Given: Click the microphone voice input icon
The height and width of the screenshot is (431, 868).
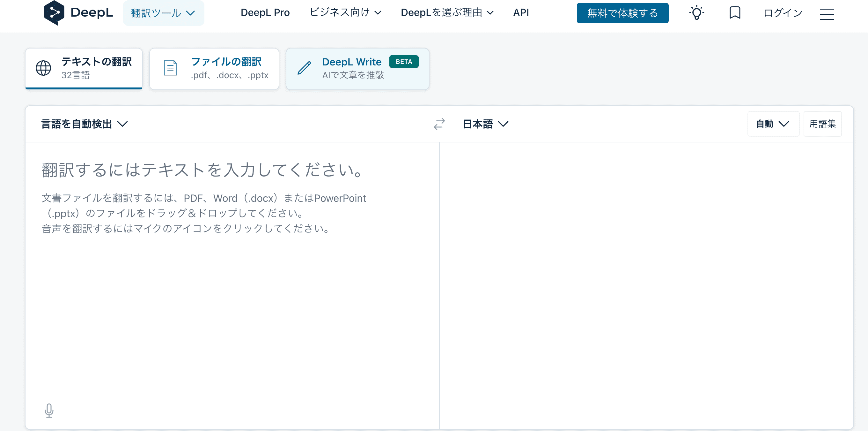Looking at the screenshot, I should point(49,410).
